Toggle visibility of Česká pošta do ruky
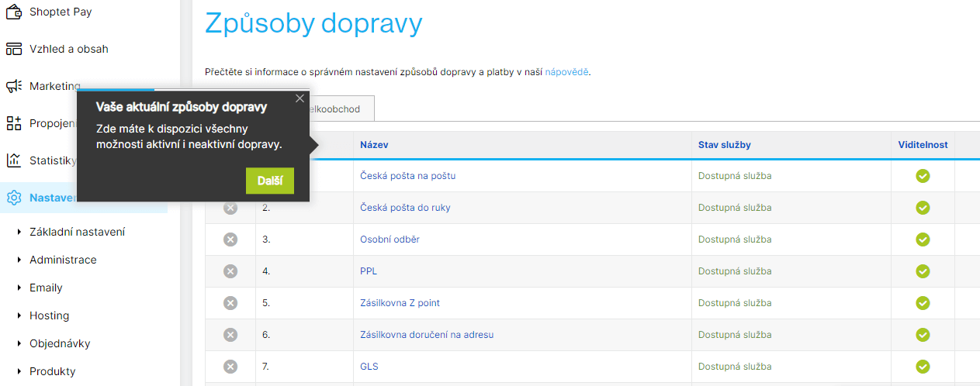This screenshot has height=386, width=980. 923,208
